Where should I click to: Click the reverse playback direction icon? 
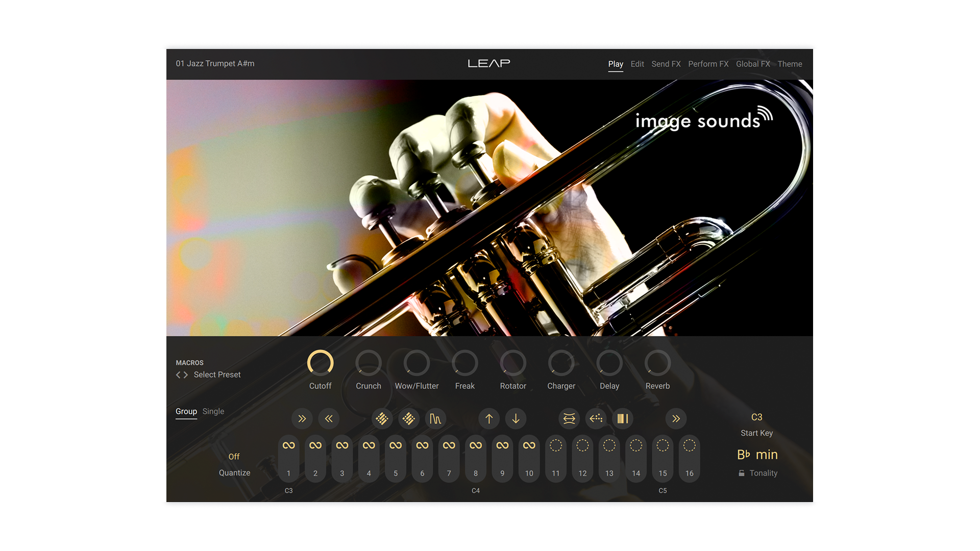tap(596, 418)
